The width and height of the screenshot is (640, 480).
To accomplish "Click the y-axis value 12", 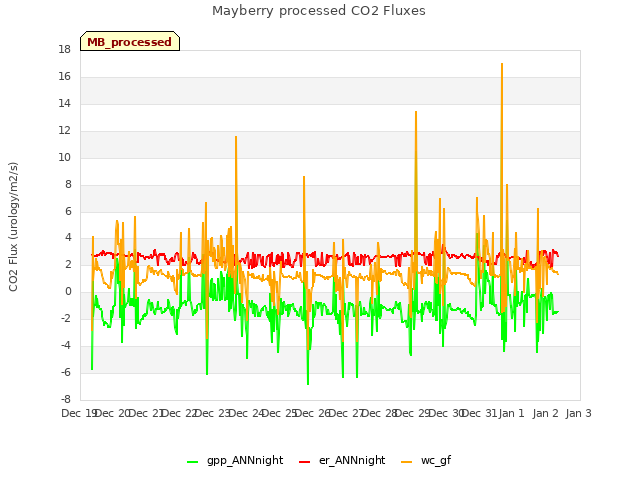I will [x=64, y=131].
